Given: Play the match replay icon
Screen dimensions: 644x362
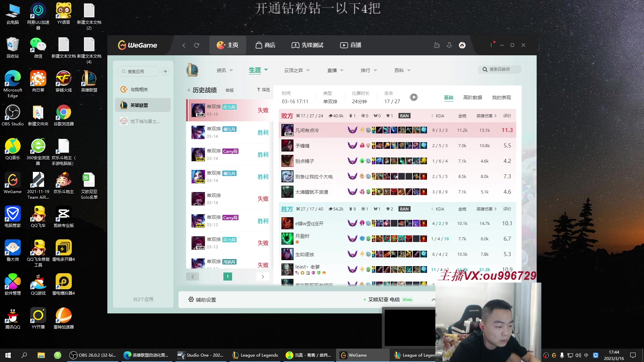Looking at the screenshot, I should pos(414,97).
